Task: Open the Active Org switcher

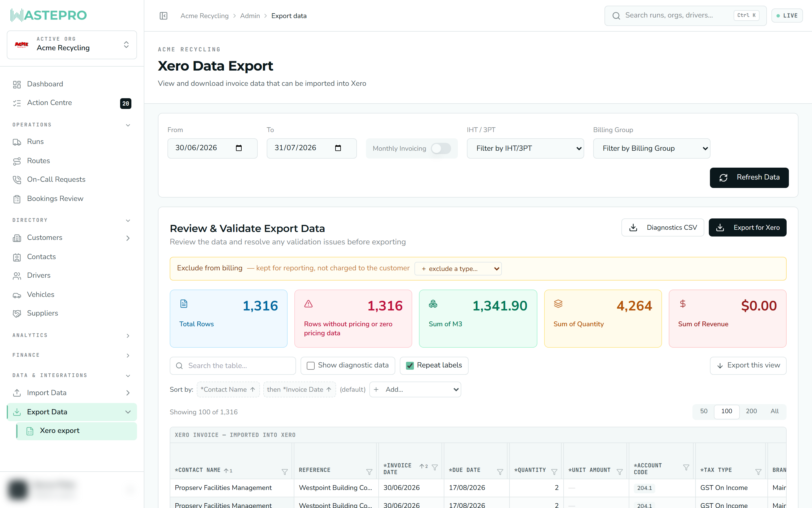Action: 72,45
